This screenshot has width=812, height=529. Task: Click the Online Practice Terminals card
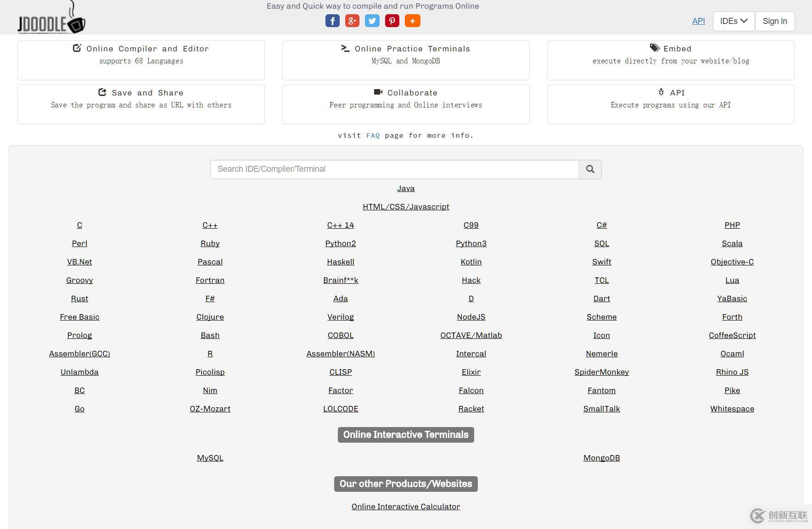coord(406,60)
